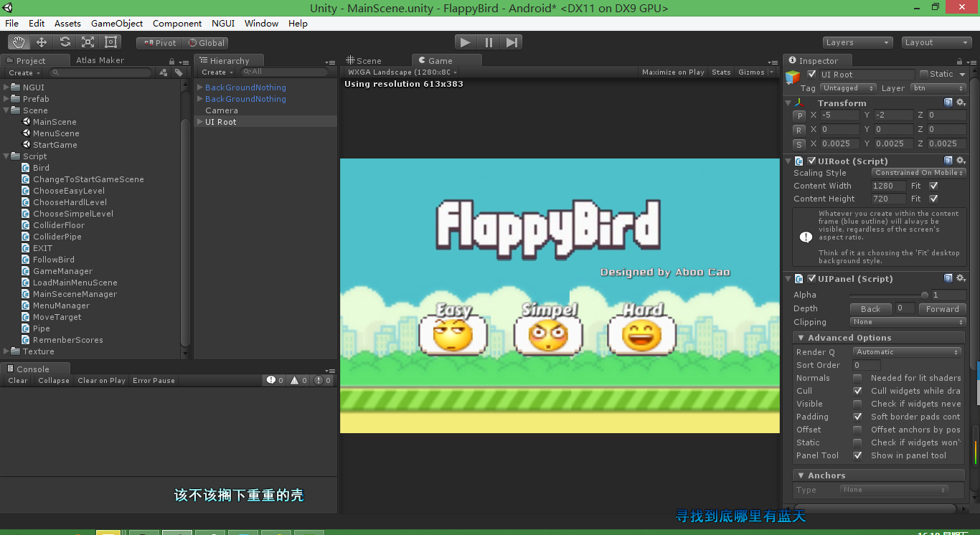Image resolution: width=980 pixels, height=535 pixels.
Task: Toggle console error messages filter
Action: click(322, 380)
